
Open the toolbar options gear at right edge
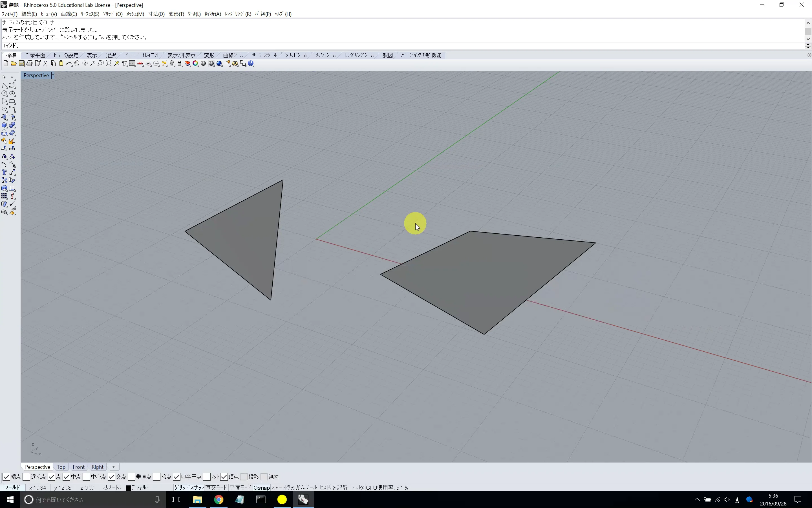coord(809,55)
